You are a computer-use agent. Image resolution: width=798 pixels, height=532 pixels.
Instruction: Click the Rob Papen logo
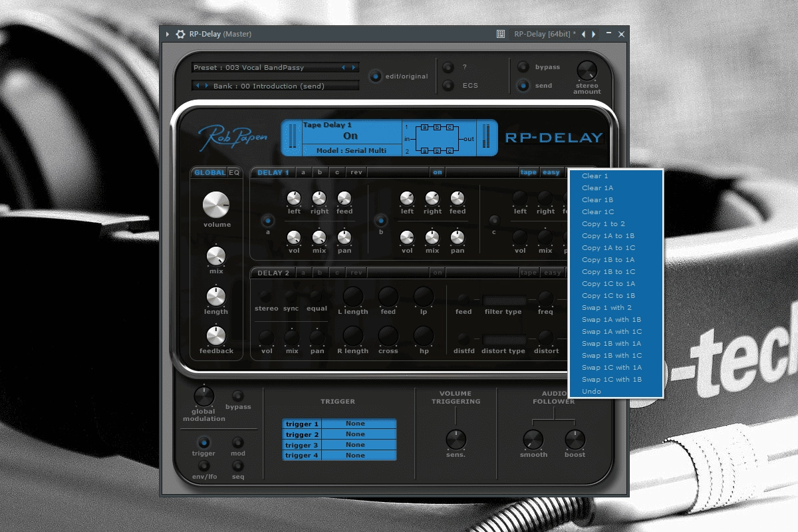coord(233,138)
